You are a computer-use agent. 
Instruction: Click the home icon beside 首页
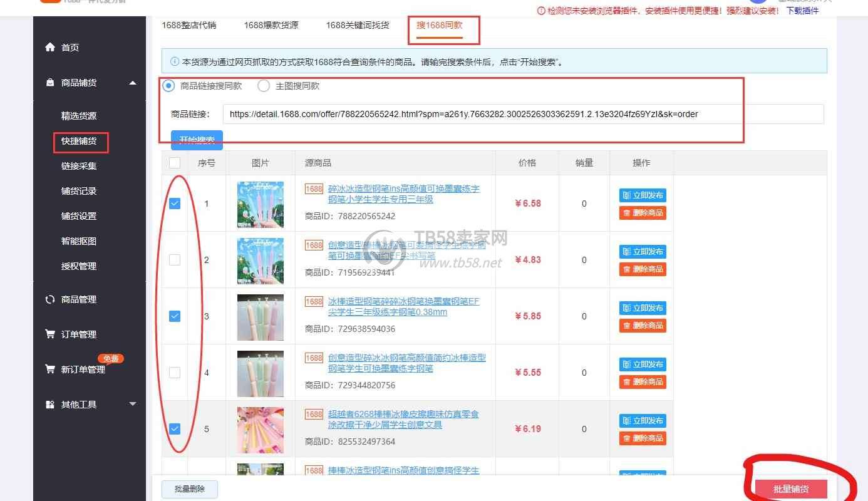[50, 48]
